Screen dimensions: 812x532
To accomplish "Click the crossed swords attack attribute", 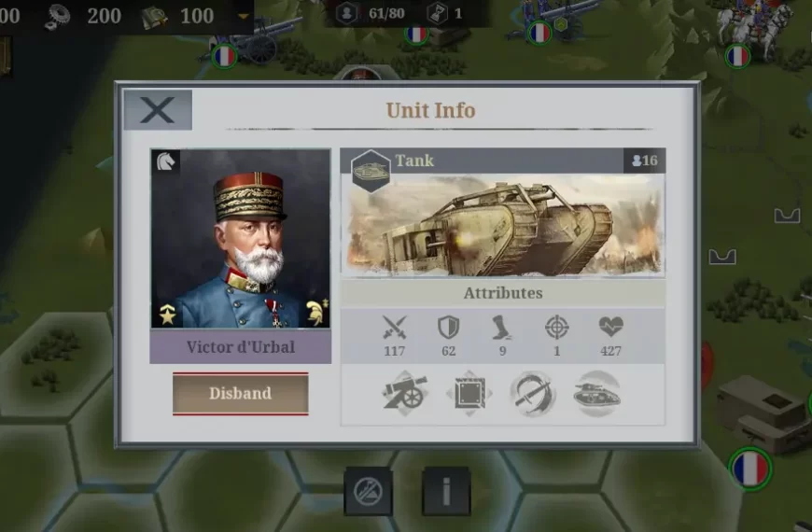I will pos(395,328).
